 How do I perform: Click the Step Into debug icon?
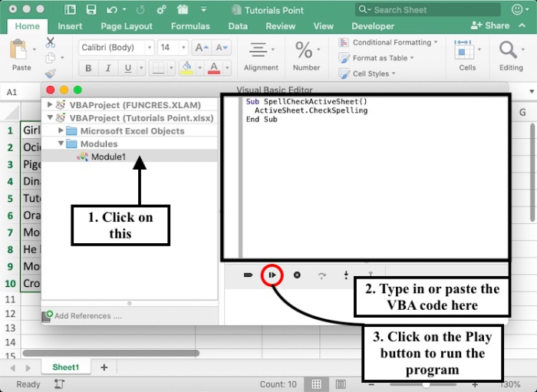pos(346,275)
